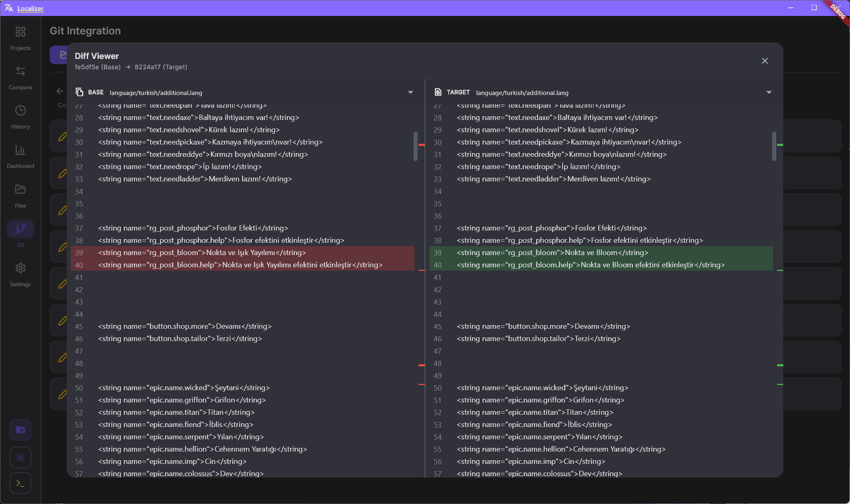Viewport: 850px width, 504px height.
Task: Expand the BASE file dropdown
Action: (x=411, y=92)
